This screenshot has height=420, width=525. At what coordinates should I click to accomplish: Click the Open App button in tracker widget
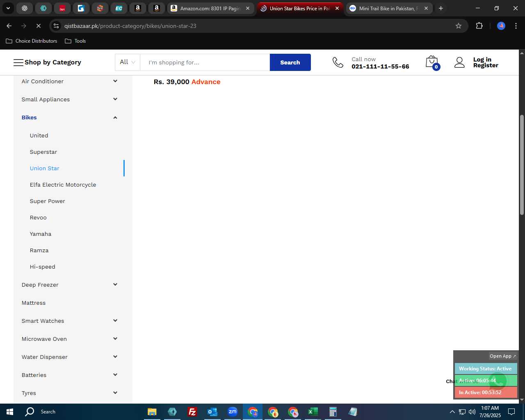502,356
